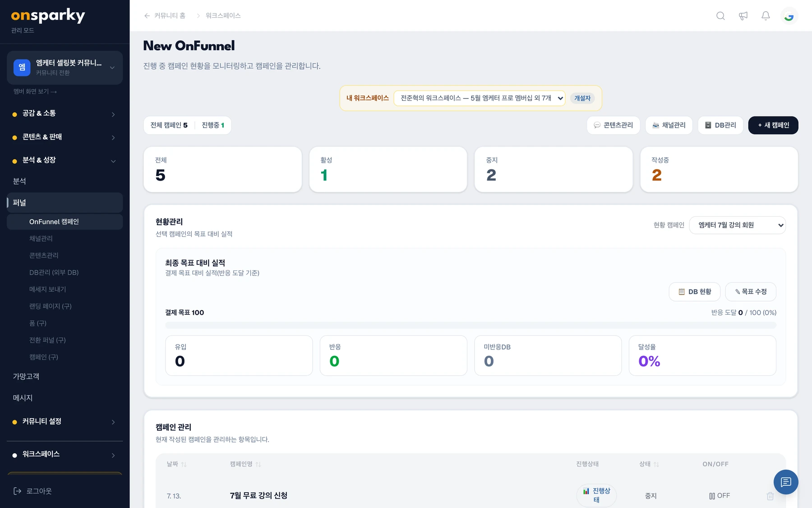
Task: Click 멤버 화면 보기 link
Action: pos(35,92)
